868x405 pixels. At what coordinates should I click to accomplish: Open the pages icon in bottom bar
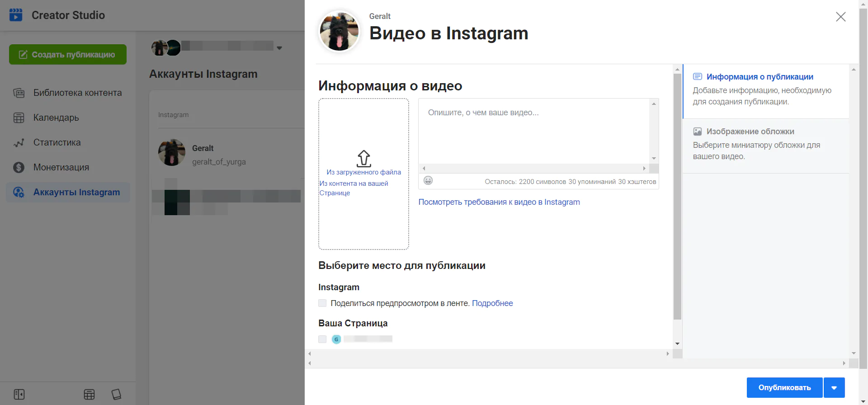click(116, 395)
